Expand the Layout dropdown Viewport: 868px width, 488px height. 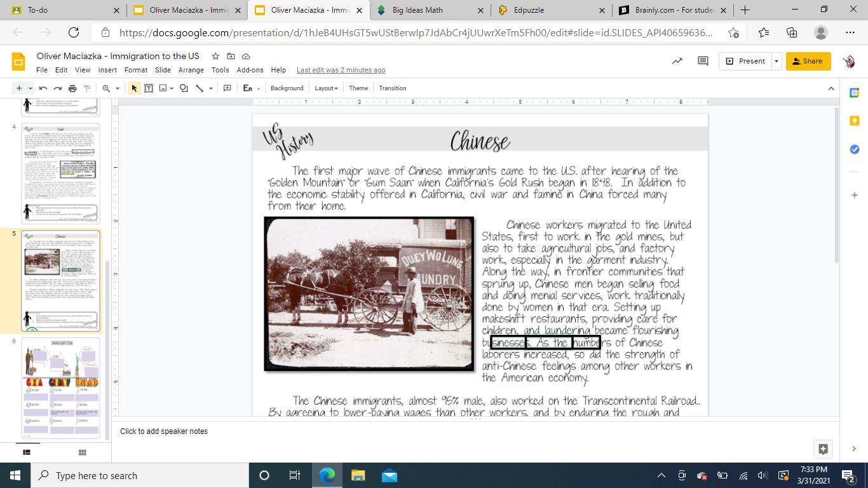[326, 88]
